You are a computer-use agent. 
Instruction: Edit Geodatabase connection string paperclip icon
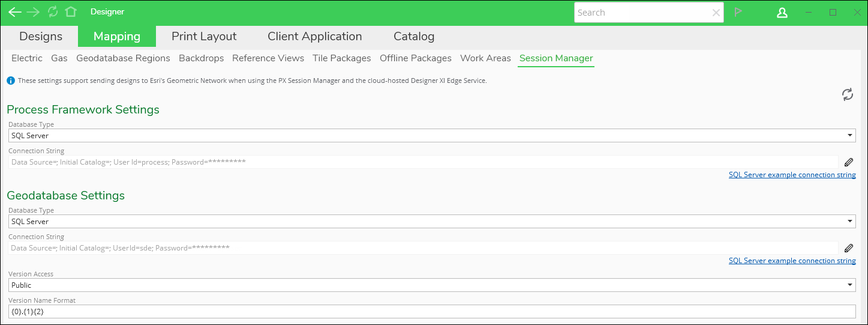click(x=849, y=248)
